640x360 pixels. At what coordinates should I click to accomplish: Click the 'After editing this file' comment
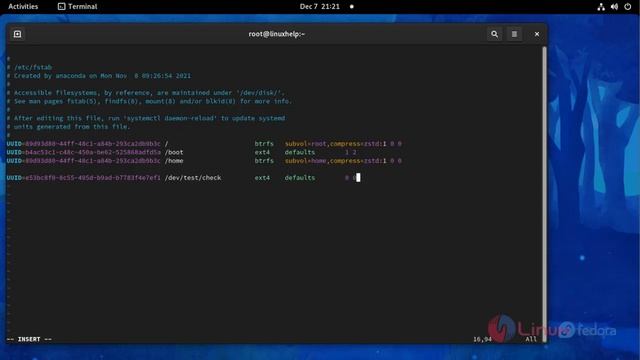coord(146,118)
